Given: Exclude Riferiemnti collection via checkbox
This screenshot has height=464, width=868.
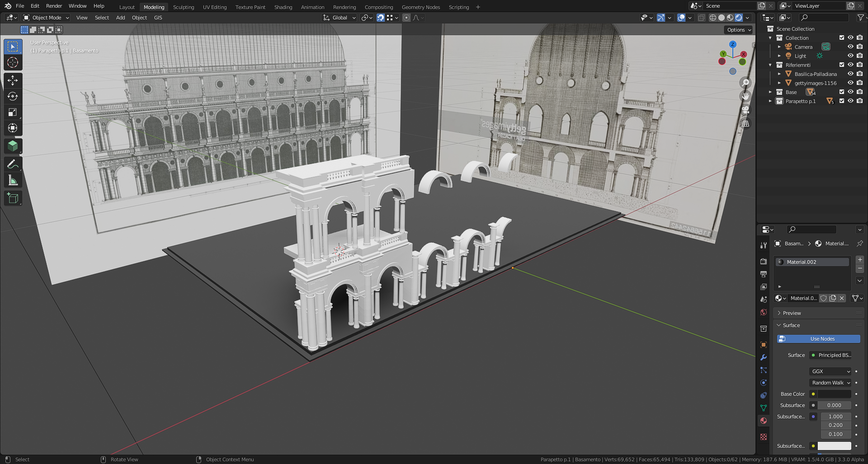Looking at the screenshot, I should pyautogui.click(x=842, y=65).
